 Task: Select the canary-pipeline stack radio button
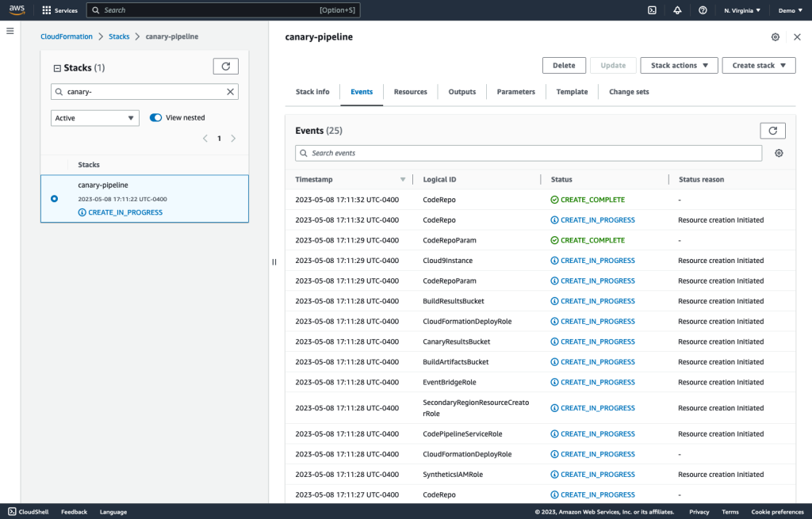(55, 199)
